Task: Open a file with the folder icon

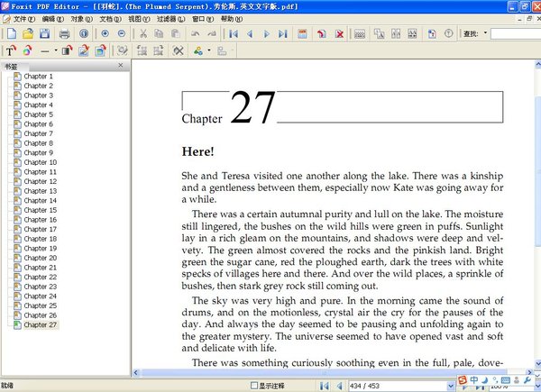Action: pos(28,33)
